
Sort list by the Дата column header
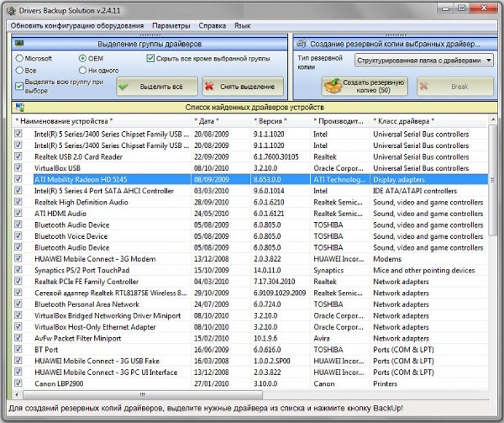click(207, 120)
